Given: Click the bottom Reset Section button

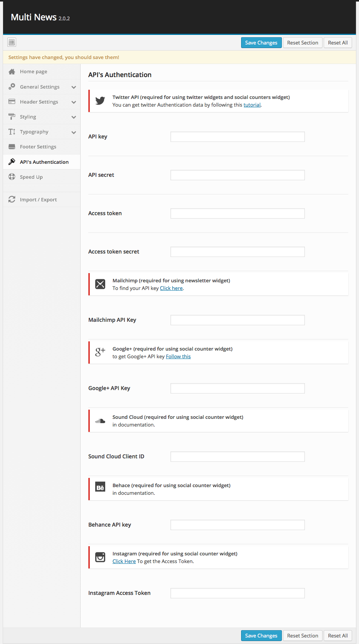Looking at the screenshot, I should [x=303, y=636].
